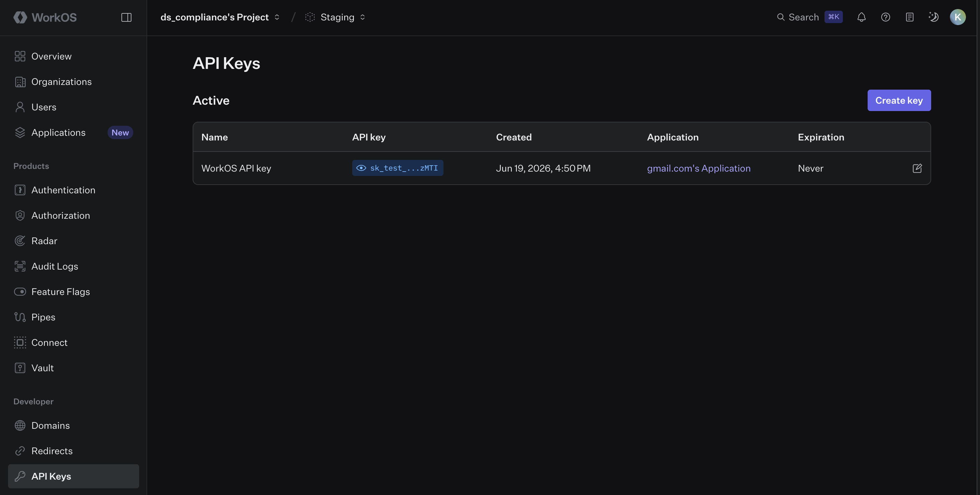Click the Staging environment icon
Viewport: 980px width, 495px height.
coord(310,17)
